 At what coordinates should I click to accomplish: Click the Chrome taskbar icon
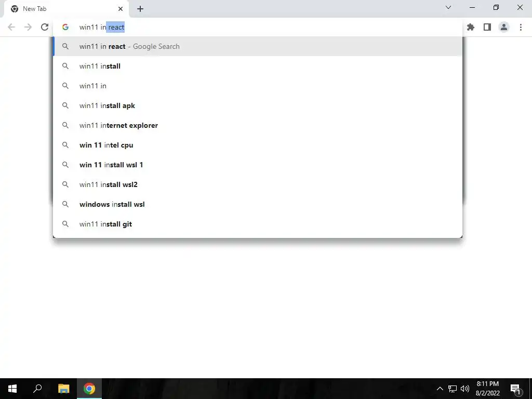pos(89,389)
